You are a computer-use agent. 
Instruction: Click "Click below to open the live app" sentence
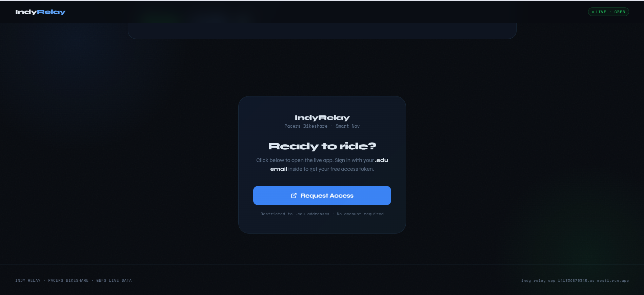point(295,160)
